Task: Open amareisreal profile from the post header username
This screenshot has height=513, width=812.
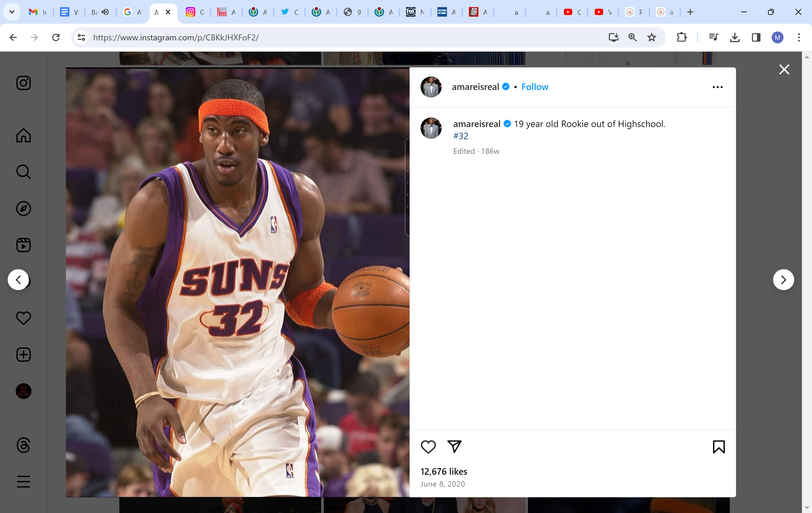Action: pos(475,87)
